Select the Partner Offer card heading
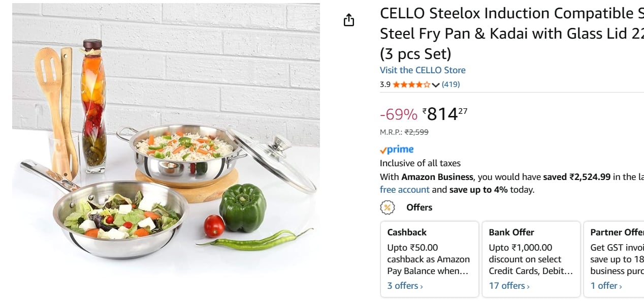The height and width of the screenshot is (303, 644). (617, 232)
